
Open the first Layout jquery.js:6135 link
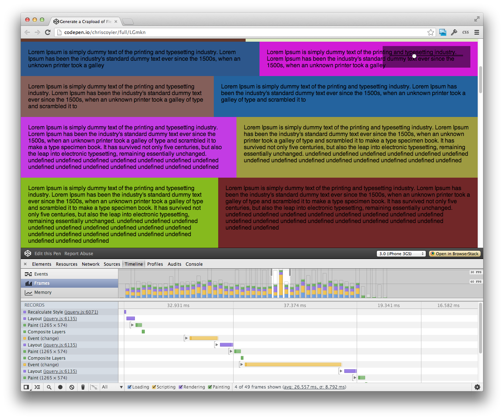click(x=60, y=318)
